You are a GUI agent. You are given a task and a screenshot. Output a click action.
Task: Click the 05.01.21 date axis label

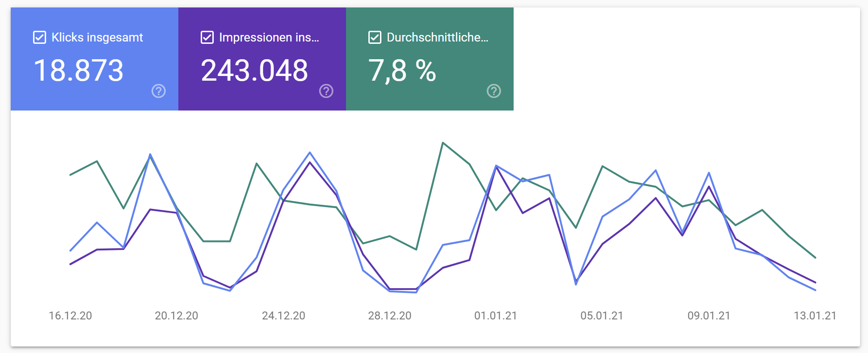click(602, 316)
